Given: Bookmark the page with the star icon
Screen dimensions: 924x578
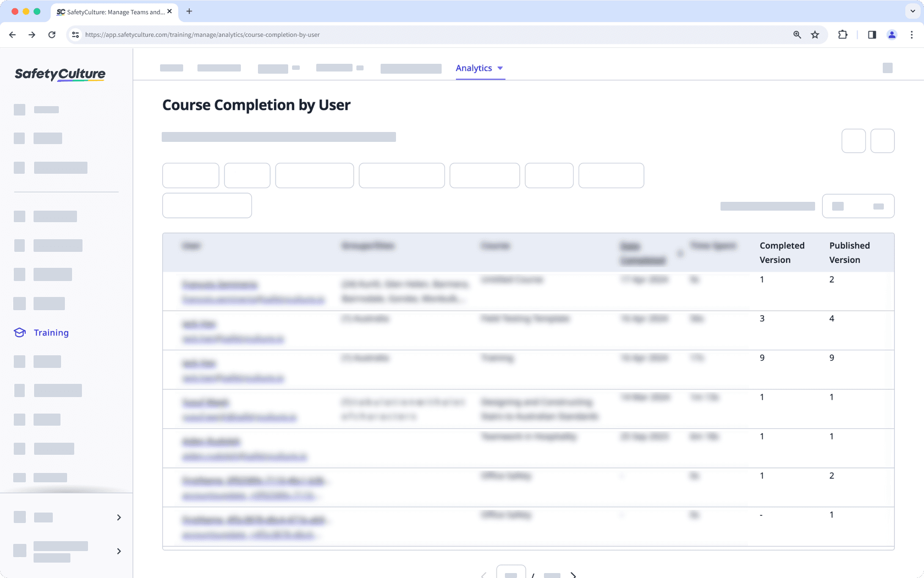Looking at the screenshot, I should tap(815, 34).
